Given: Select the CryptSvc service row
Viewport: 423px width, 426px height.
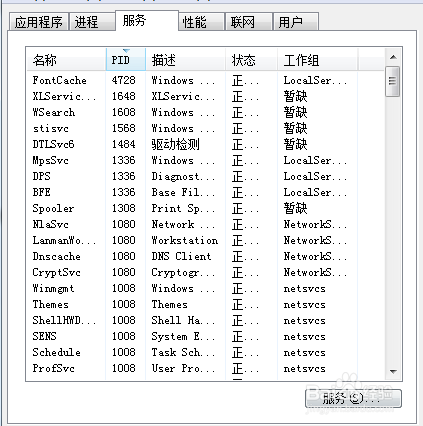Looking at the screenshot, I should coord(205,272).
